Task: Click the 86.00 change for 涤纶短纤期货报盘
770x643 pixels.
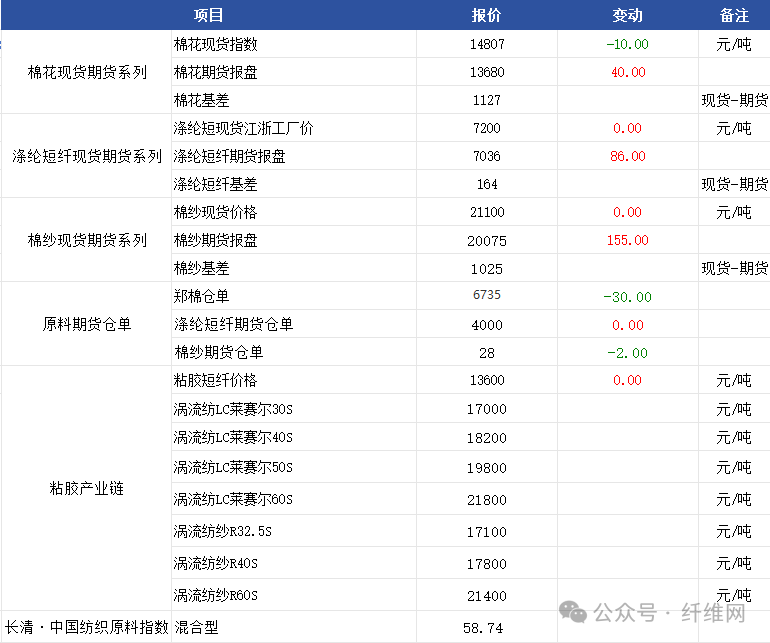Action: tap(627, 156)
